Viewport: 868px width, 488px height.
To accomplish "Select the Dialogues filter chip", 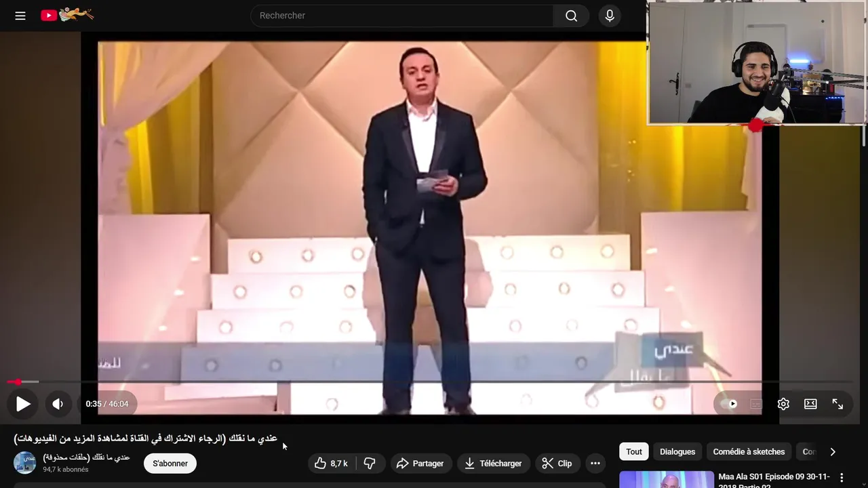I will [x=677, y=452].
